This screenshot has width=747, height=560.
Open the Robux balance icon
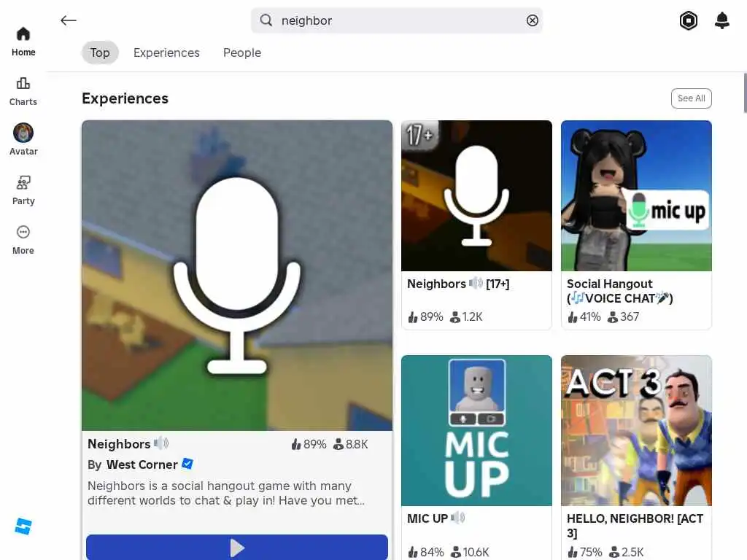[689, 20]
